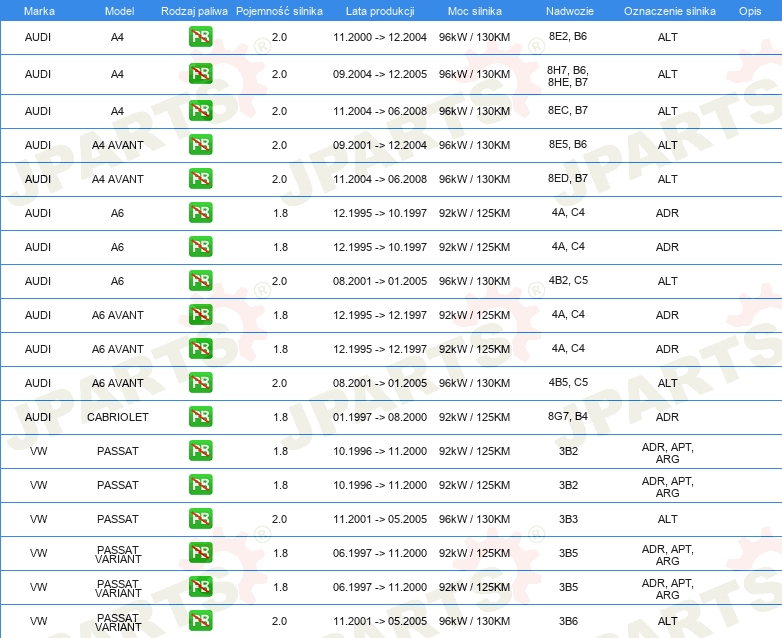Viewport: 782px width, 638px height.
Task: Click production dates '01.1997 -> 08.2000'
Action: coord(380,417)
